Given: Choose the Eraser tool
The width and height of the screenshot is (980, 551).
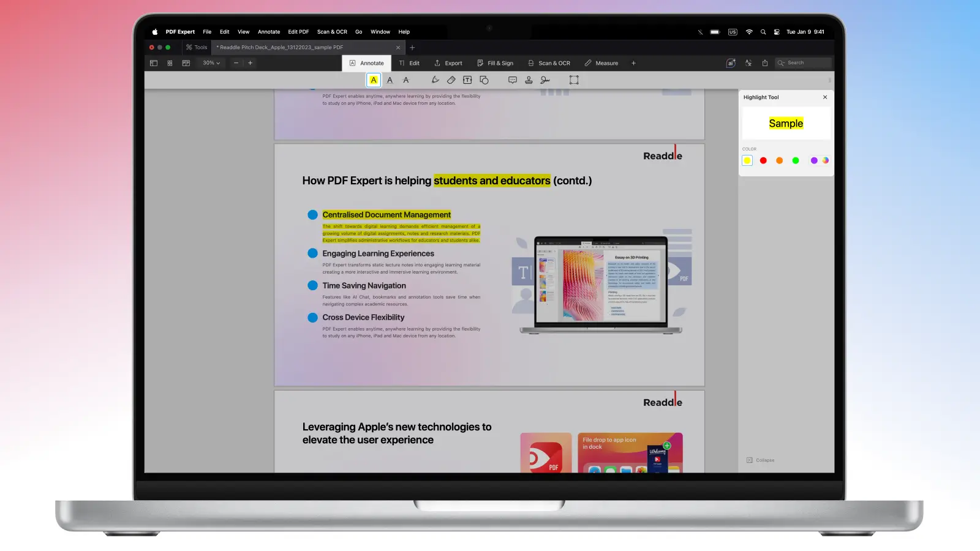Looking at the screenshot, I should tap(451, 80).
